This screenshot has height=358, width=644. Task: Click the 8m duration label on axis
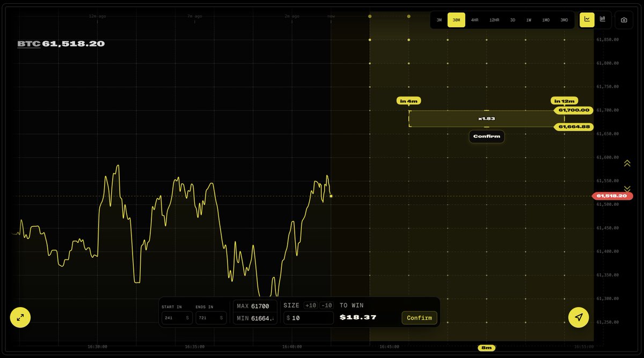pyautogui.click(x=487, y=348)
